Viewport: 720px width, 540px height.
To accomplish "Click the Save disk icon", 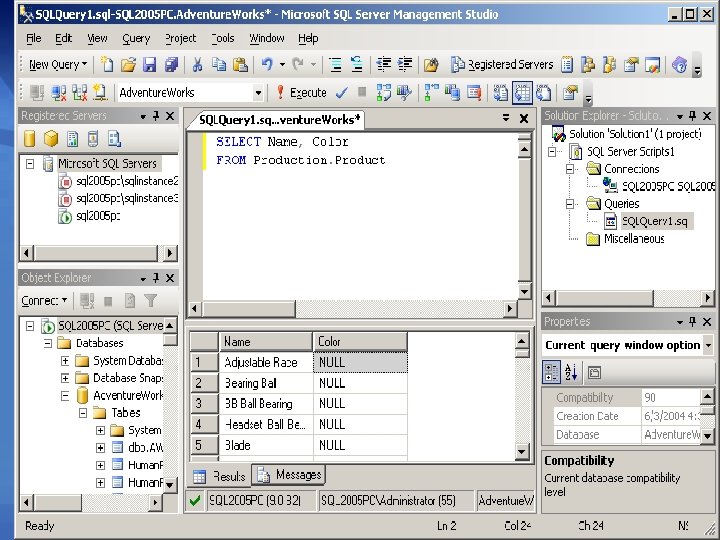I will pyautogui.click(x=150, y=65).
